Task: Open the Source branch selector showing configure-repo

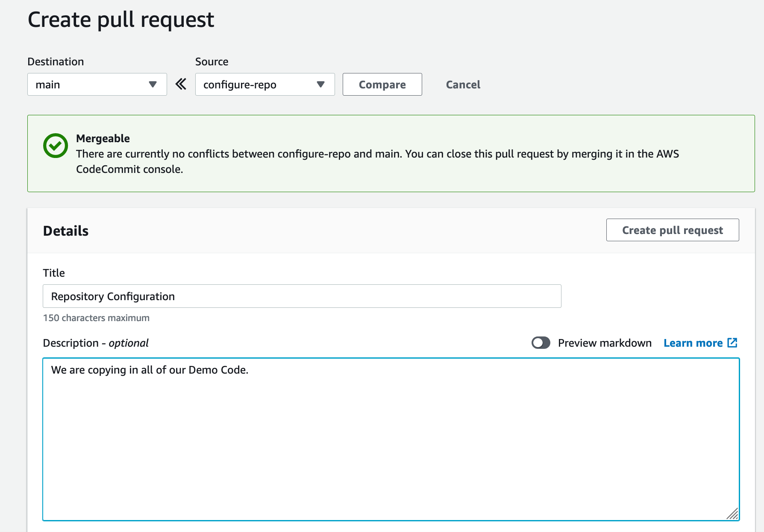Action: tap(265, 84)
